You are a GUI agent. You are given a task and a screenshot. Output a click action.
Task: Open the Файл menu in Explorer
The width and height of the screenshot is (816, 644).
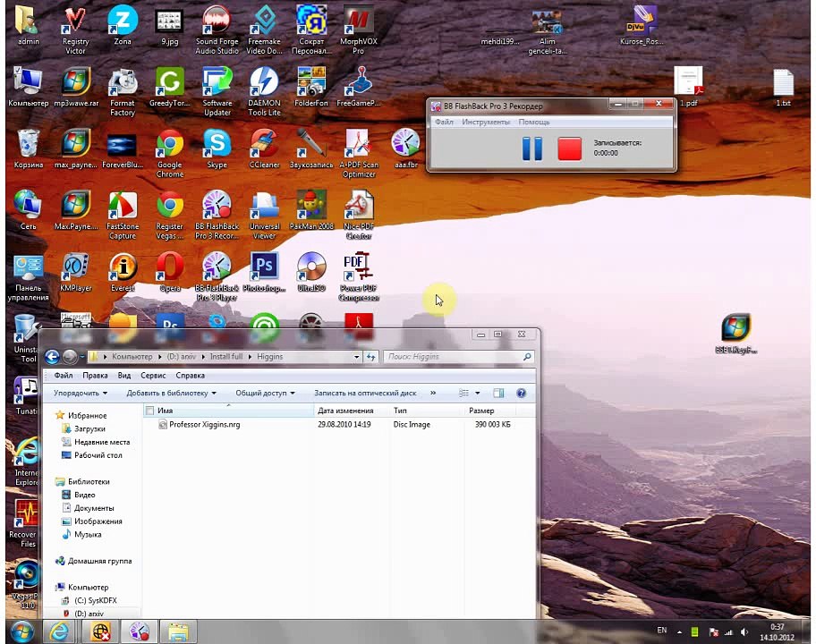pos(64,375)
